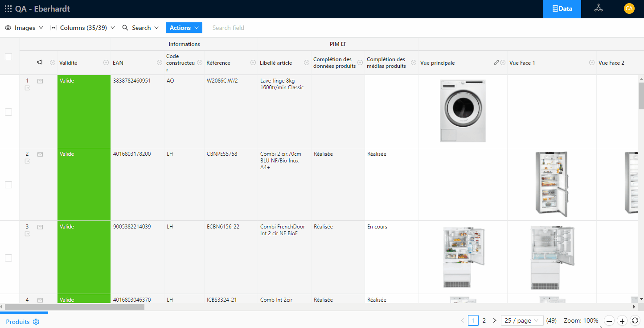Image resolution: width=644 pixels, height=328 pixels.
Task: Zoom out with the minus button
Action: click(x=609, y=320)
